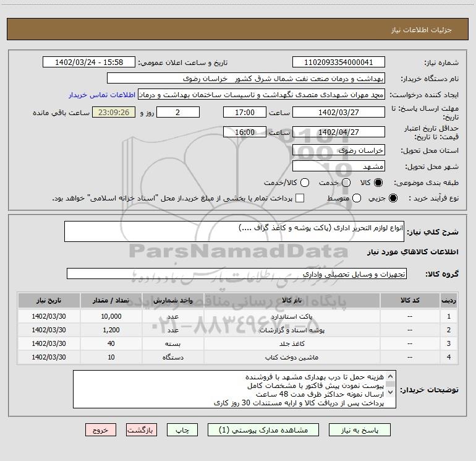Click the quantity cell 1,200
The image size is (476, 461).
(x=111, y=330)
